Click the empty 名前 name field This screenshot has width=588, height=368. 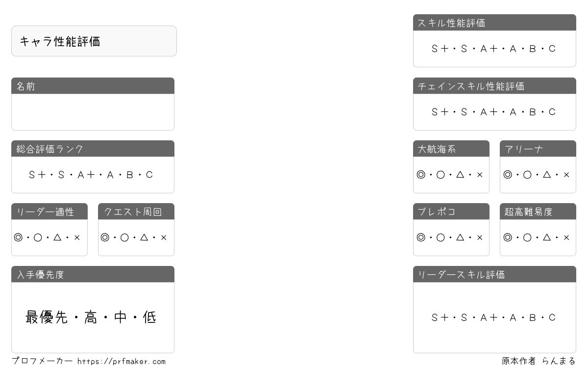click(93, 112)
